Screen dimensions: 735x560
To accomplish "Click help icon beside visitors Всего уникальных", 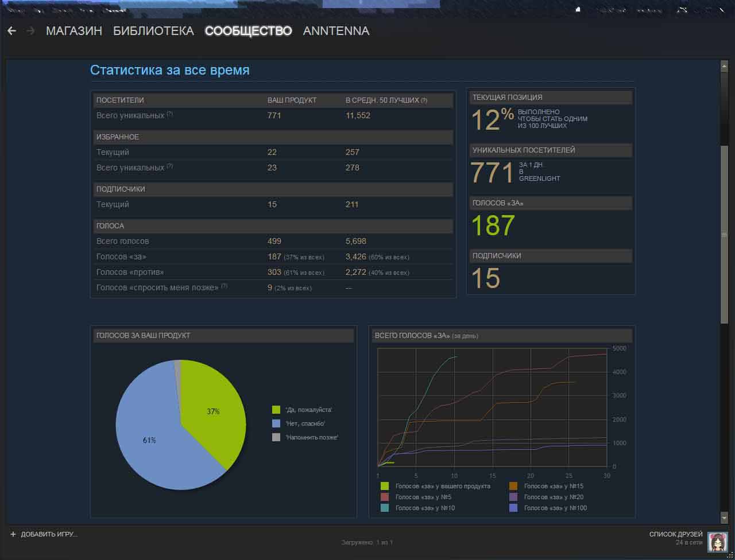I will 170,115.
